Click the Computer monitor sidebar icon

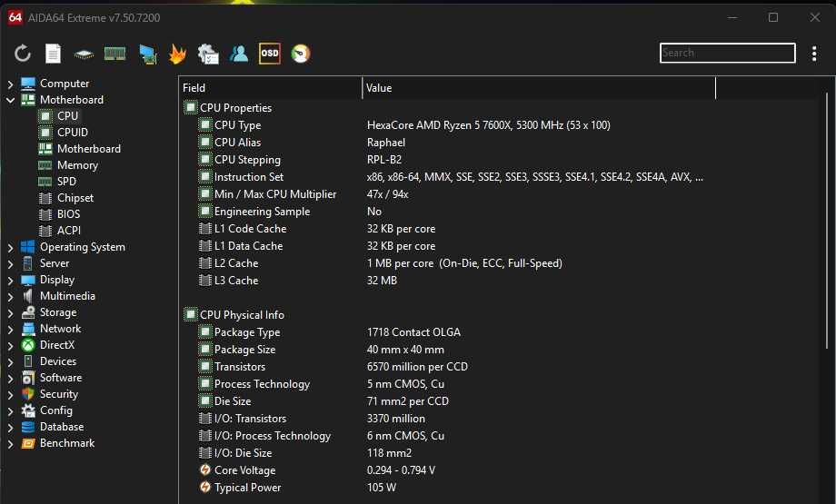click(28, 84)
